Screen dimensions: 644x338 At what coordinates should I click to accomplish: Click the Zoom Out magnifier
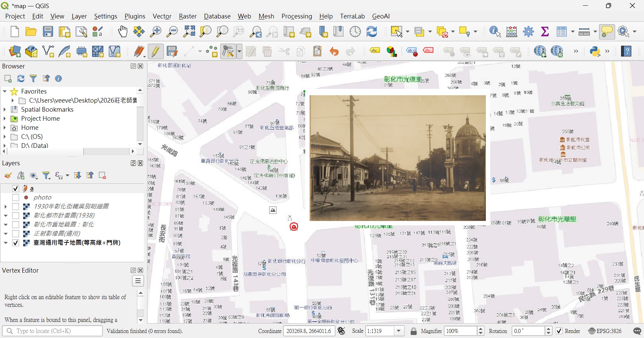172,32
